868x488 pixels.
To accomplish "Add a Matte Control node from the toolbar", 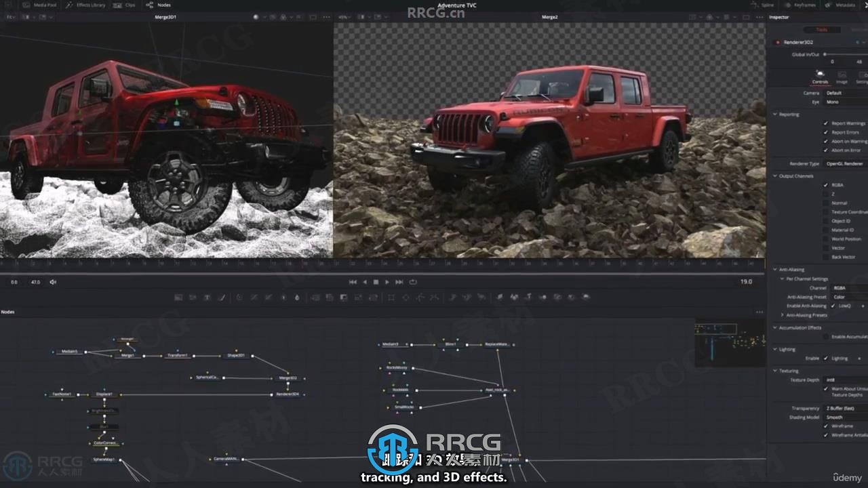I will pos(344,297).
